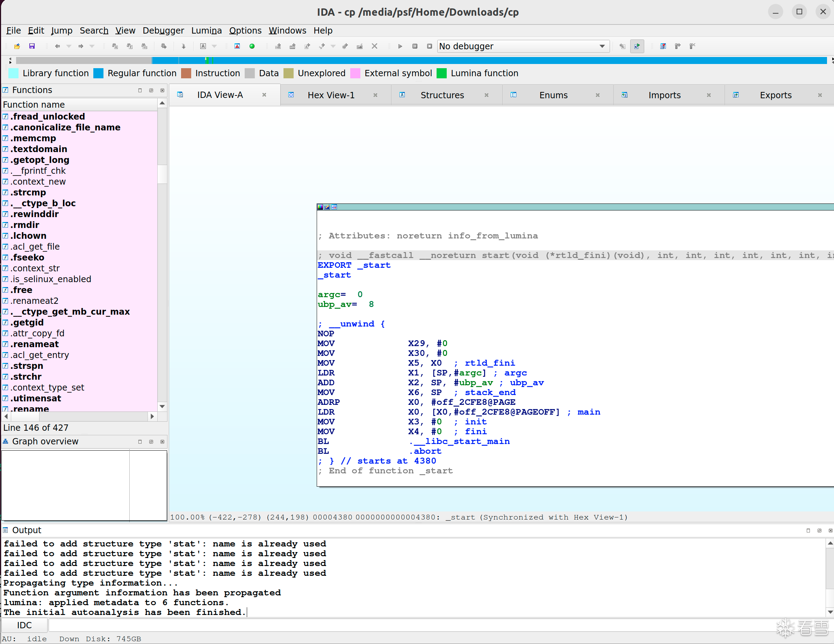Click the breakpoint list icon in toolbar
Viewport: 834px width, 644px height.
pyautogui.click(x=663, y=46)
